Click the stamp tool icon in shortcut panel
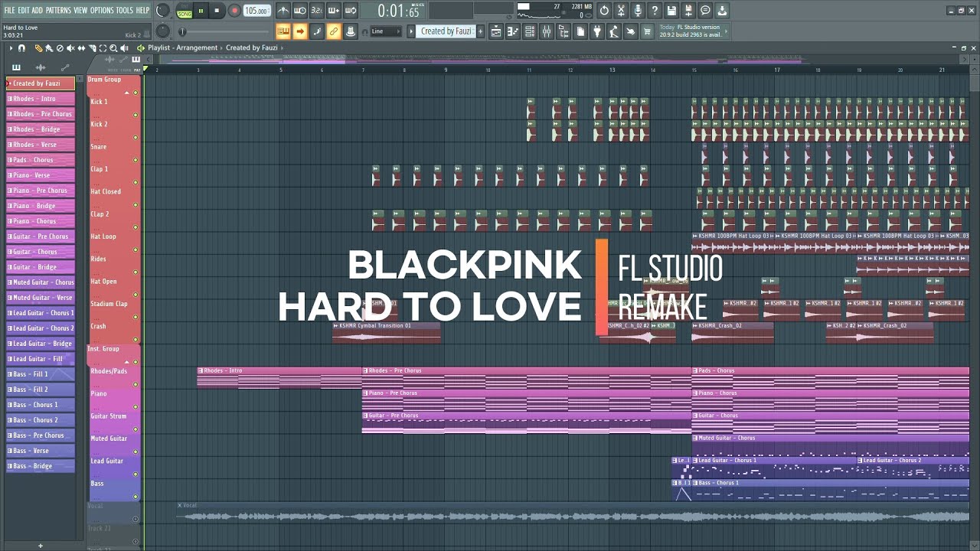This screenshot has width=980, height=551. tap(351, 31)
